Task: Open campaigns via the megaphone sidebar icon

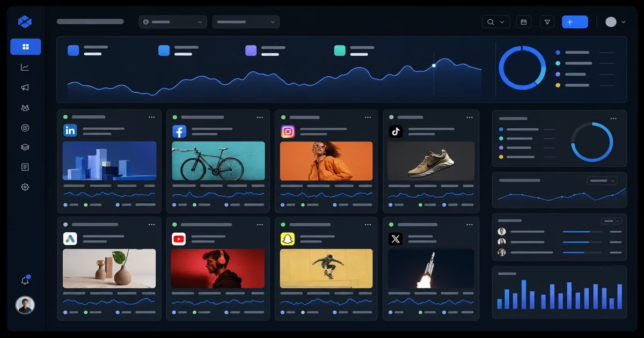Action: coord(25,87)
